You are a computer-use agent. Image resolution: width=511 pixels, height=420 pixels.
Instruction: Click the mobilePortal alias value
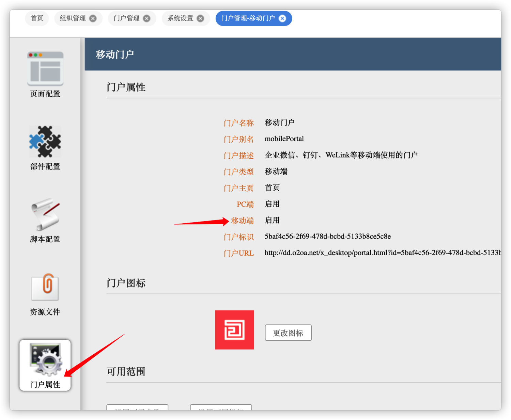click(x=284, y=139)
